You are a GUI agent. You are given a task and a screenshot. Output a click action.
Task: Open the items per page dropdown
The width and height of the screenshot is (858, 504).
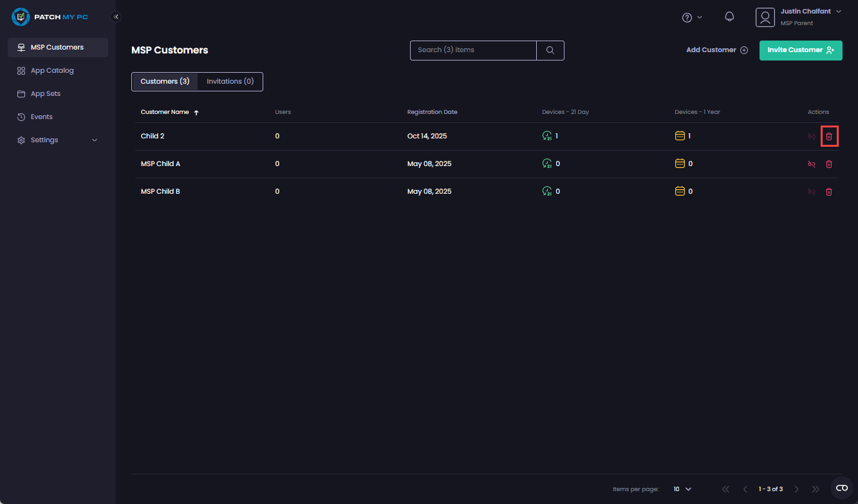point(682,489)
